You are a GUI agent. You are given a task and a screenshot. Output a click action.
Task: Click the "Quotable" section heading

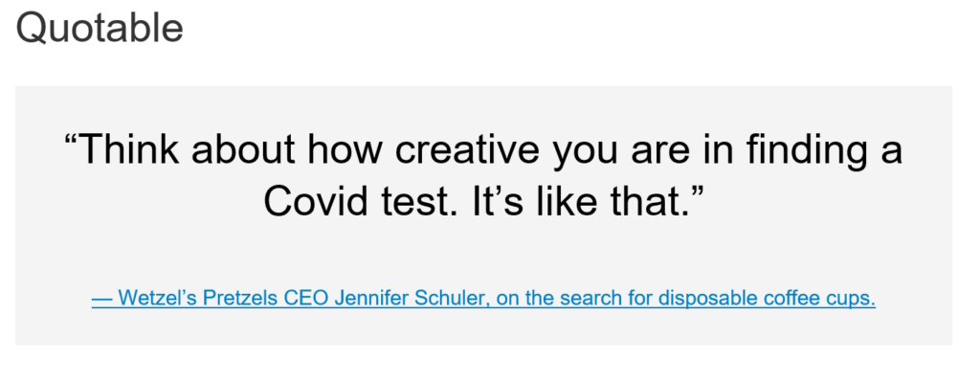[x=100, y=28]
